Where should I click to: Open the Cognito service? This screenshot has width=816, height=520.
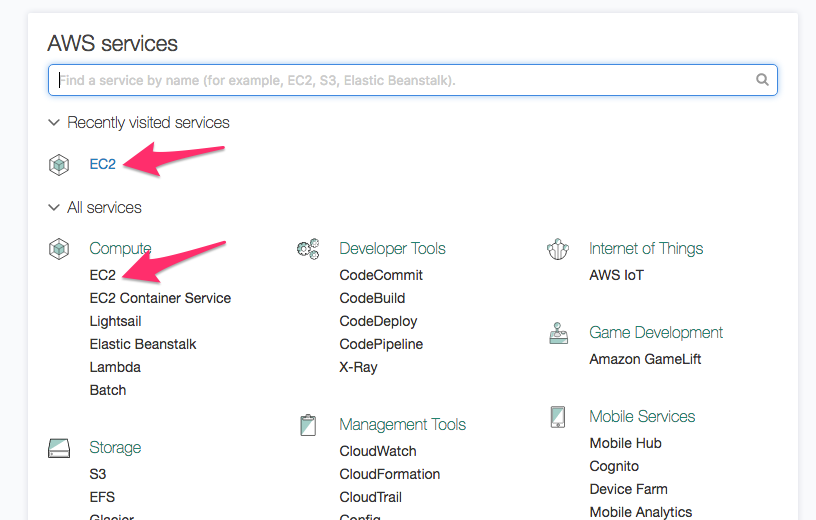click(614, 466)
